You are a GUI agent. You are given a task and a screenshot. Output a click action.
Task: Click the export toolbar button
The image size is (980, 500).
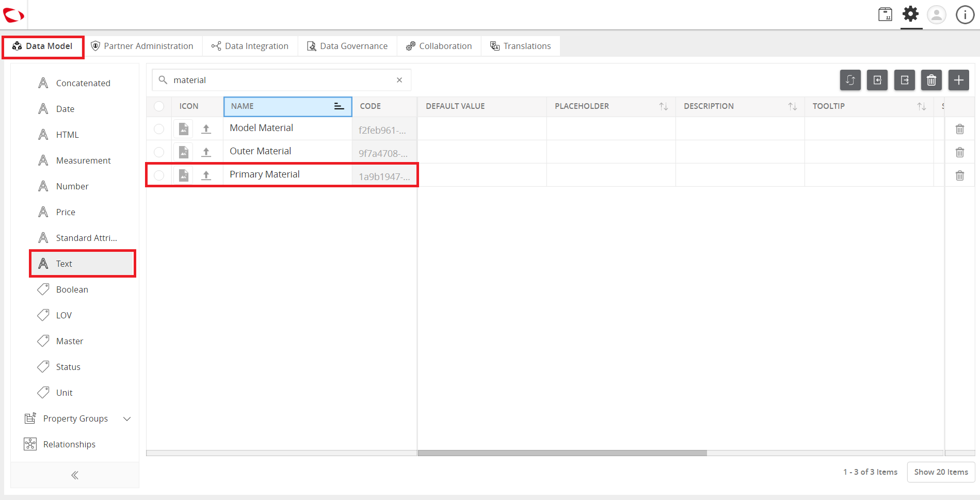click(x=905, y=80)
